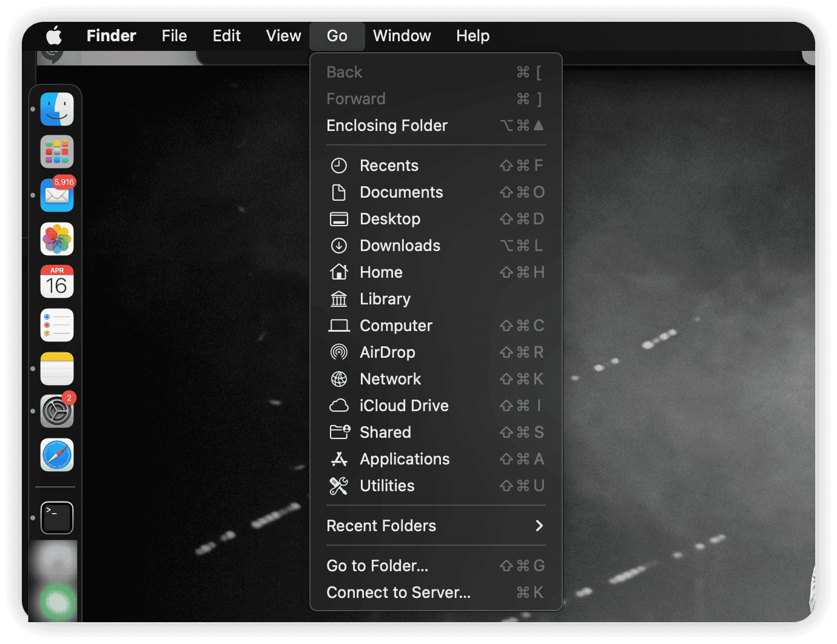Image resolution: width=837 pixels, height=644 pixels.
Task: Open the Edit menu
Action: (x=227, y=36)
